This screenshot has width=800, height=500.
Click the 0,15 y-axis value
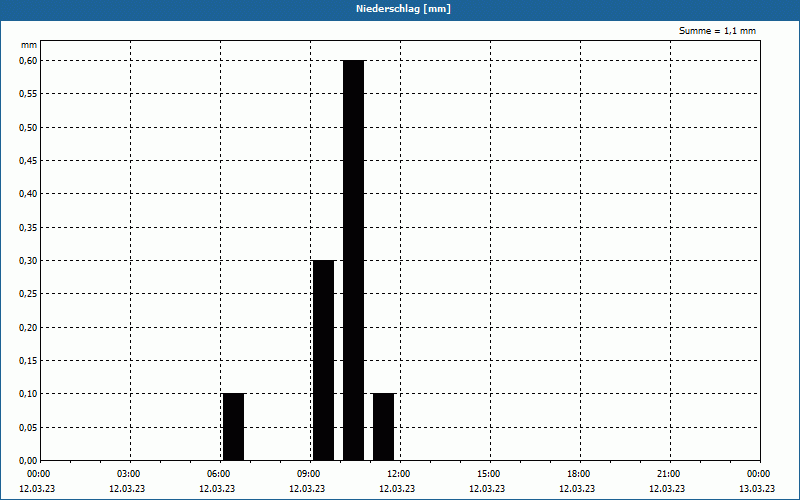click(28, 361)
